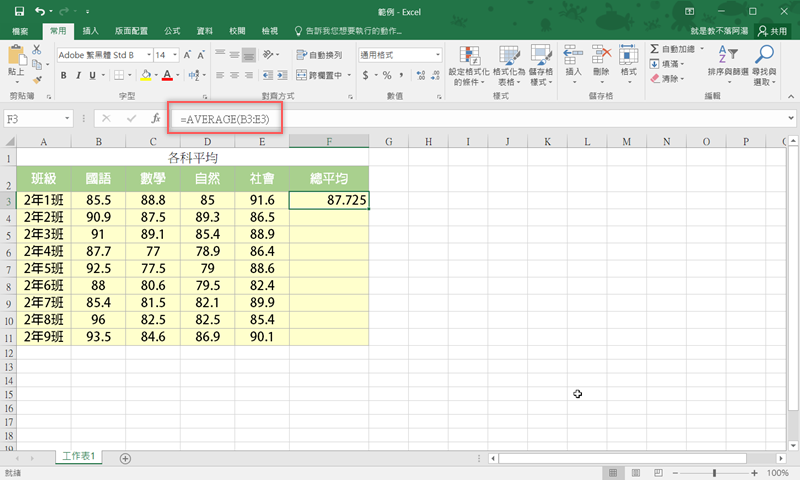
Task: Switch to the 插入 ribbon tab
Action: (x=90, y=31)
